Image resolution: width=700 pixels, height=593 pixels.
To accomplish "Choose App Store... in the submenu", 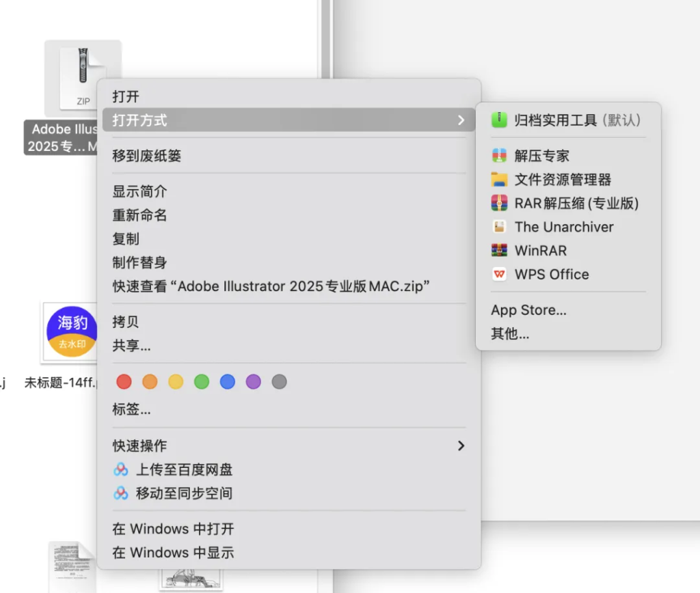I will click(x=568, y=309).
